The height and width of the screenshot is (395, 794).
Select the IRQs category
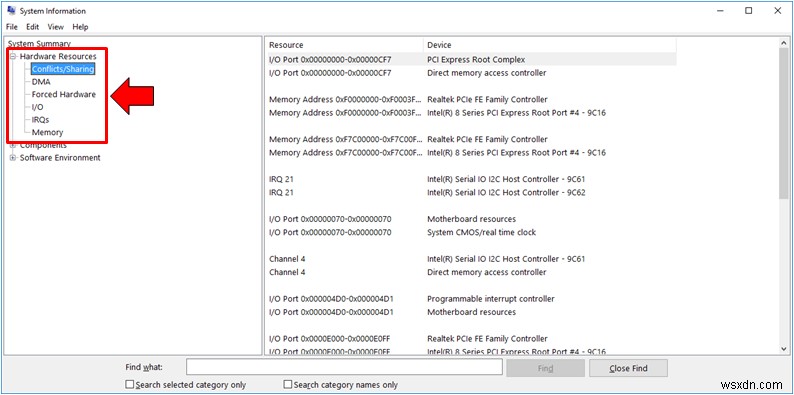(x=40, y=120)
